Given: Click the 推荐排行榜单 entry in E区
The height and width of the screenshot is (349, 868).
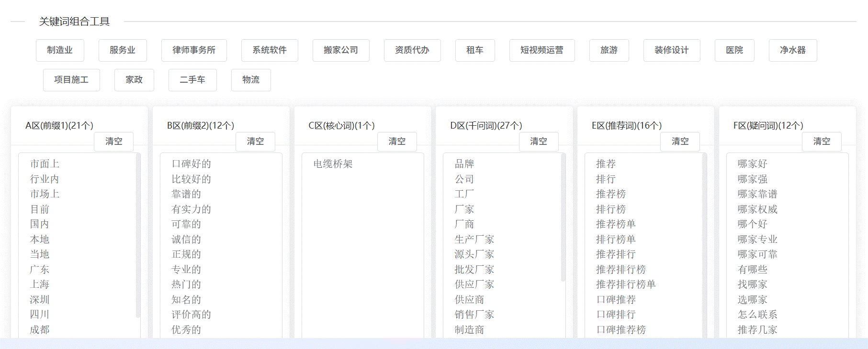Looking at the screenshot, I should tap(626, 284).
